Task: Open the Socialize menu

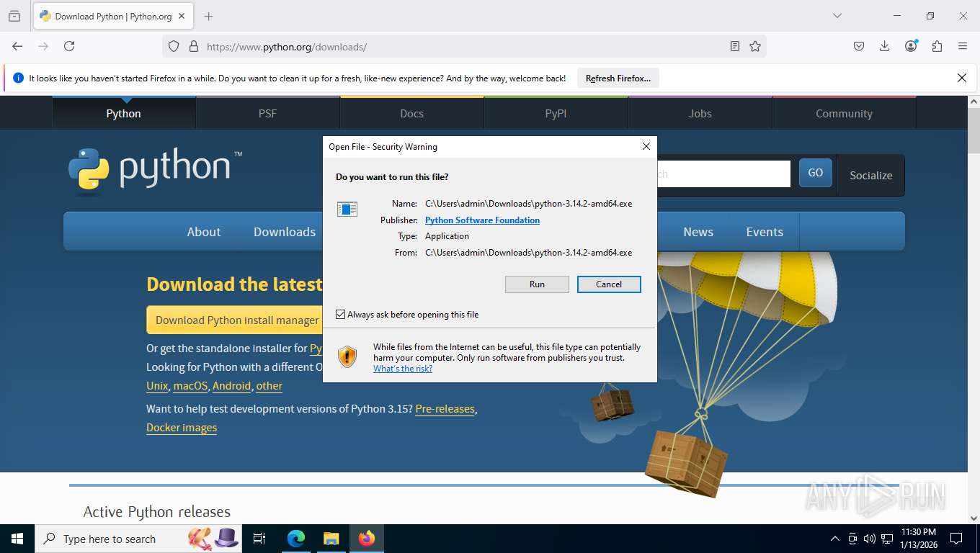Action: point(870,175)
